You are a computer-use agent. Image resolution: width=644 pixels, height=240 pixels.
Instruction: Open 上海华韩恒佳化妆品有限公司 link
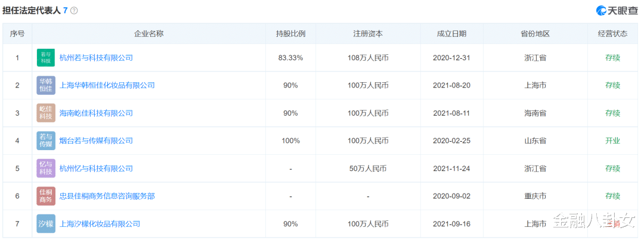point(107,85)
